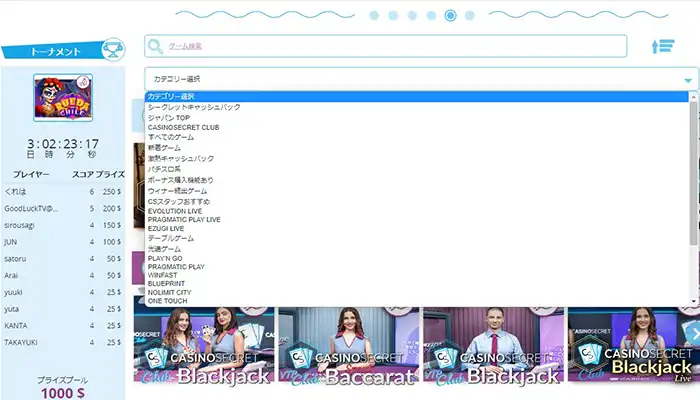Click player satoru in the leaderboard
The image size is (700, 400).
tap(15, 259)
